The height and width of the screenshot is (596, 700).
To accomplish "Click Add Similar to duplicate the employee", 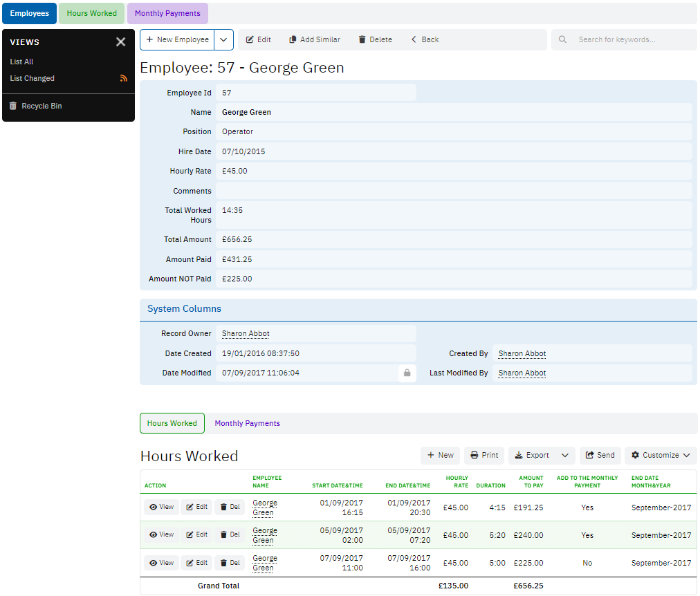I will click(315, 40).
